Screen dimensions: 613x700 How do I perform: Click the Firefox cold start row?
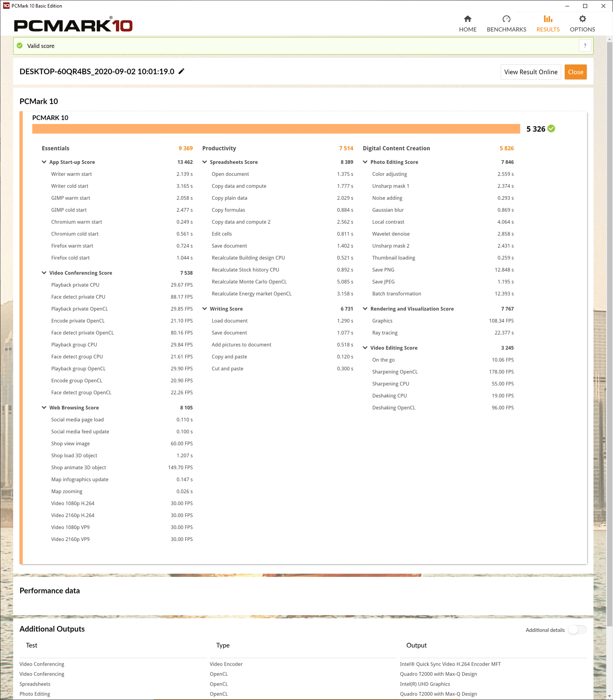pyautogui.click(x=122, y=258)
